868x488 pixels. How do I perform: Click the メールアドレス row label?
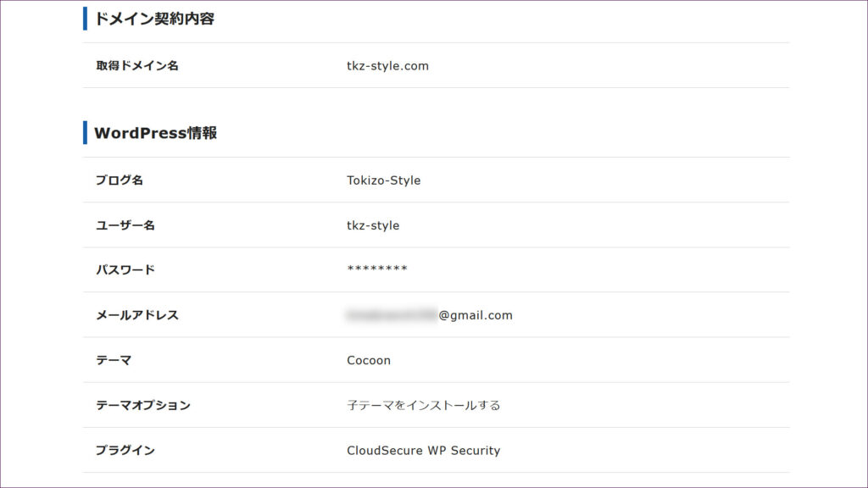click(137, 315)
